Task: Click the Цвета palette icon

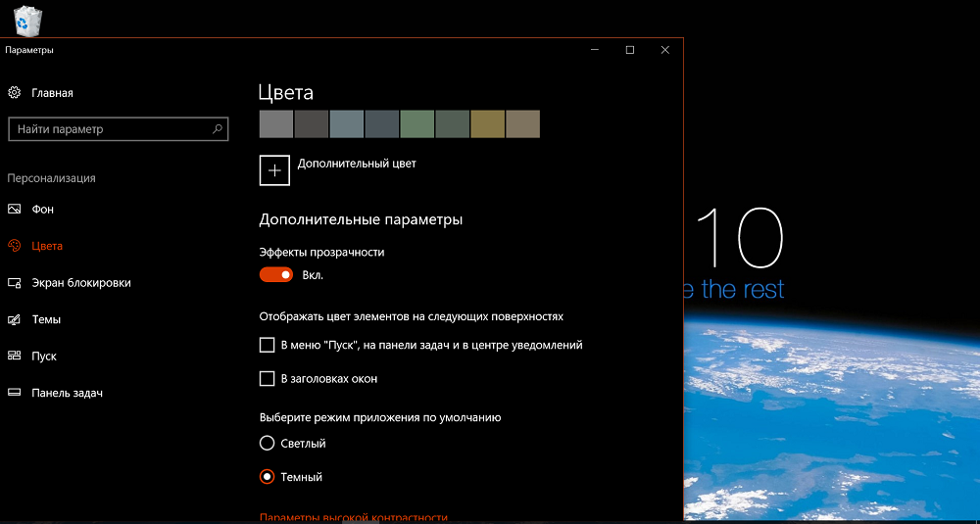Action: pos(14,246)
